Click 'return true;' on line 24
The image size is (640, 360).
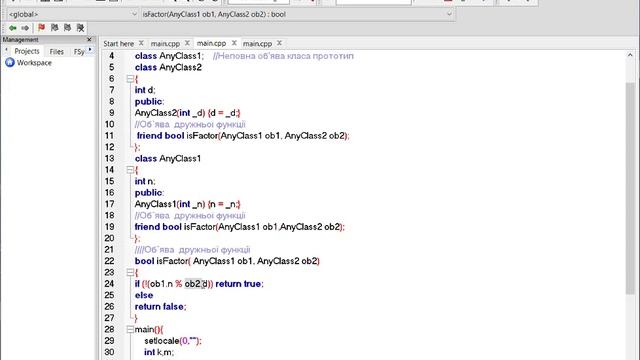(x=240, y=284)
